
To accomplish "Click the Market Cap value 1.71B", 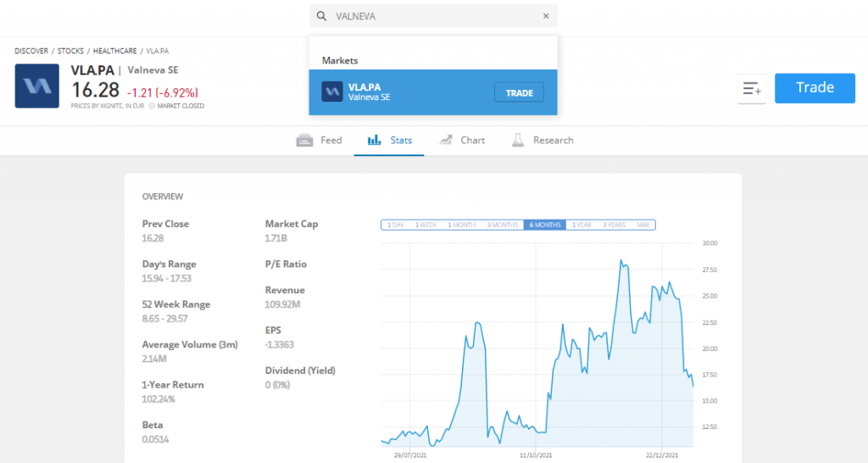I will click(275, 238).
